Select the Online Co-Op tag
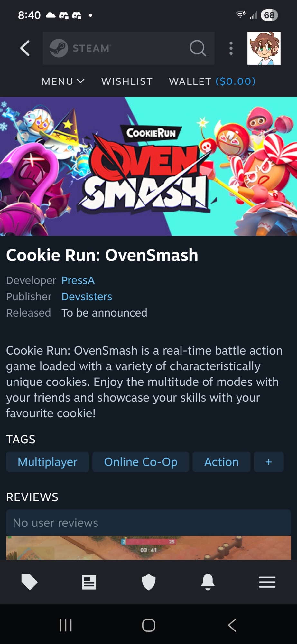Viewport: 297px width, 644px height. (141, 462)
